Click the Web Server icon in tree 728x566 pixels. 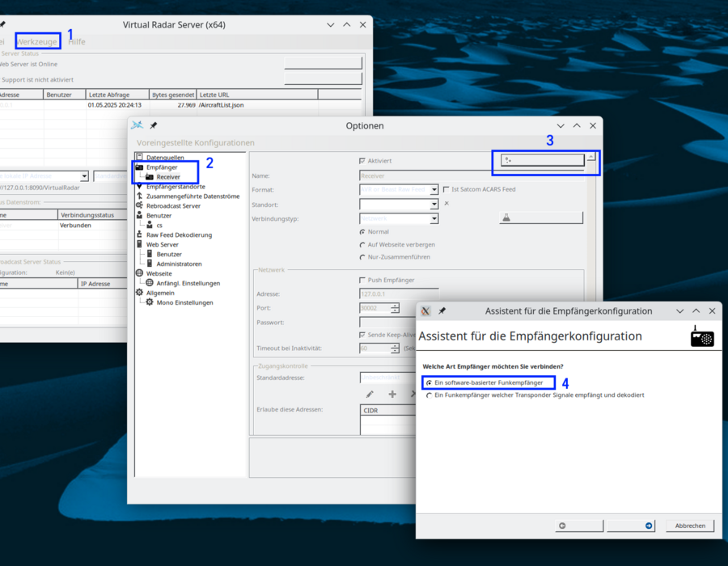139,244
